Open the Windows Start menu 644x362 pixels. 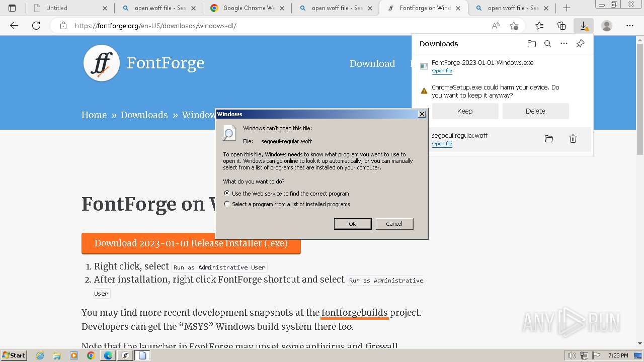pos(14,355)
